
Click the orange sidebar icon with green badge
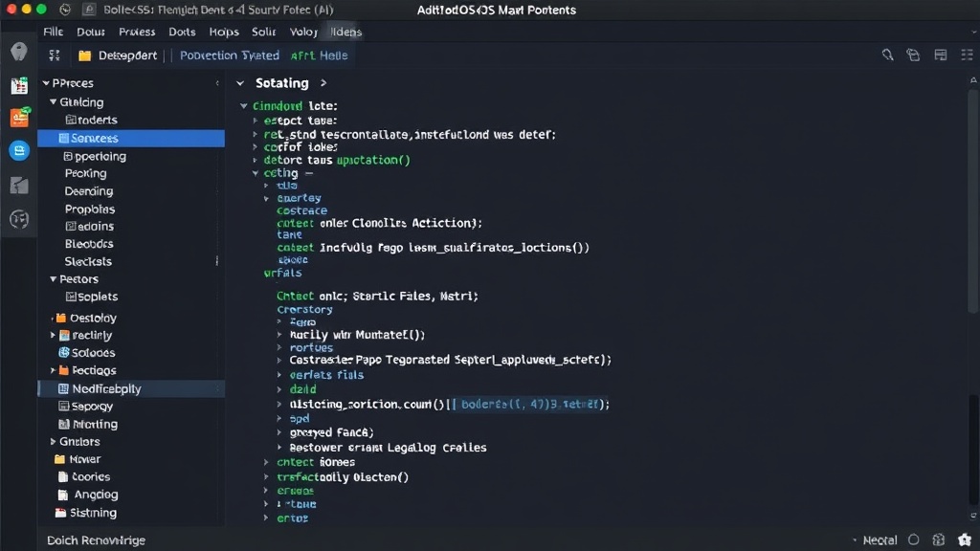pyautogui.click(x=20, y=117)
